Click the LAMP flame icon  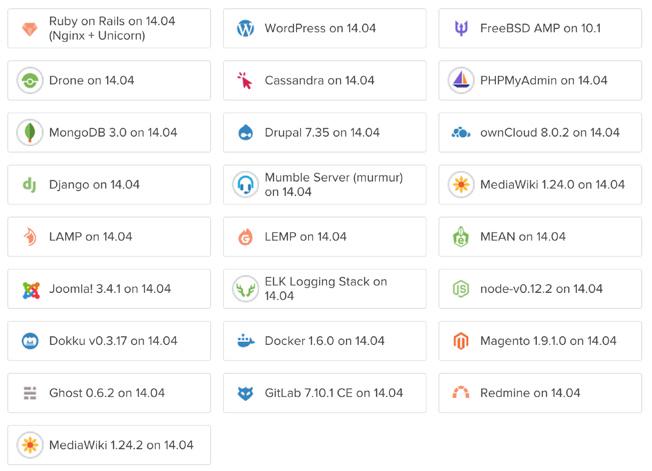click(30, 237)
